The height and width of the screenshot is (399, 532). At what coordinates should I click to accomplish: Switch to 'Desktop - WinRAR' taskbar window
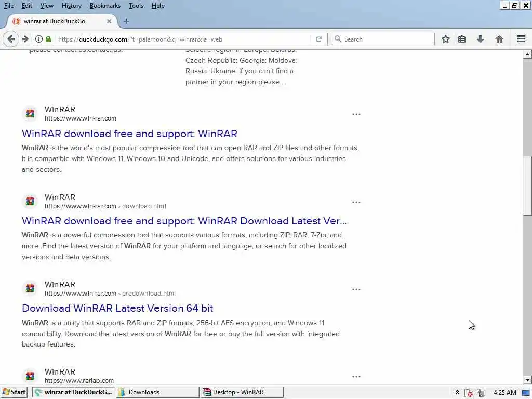242,392
